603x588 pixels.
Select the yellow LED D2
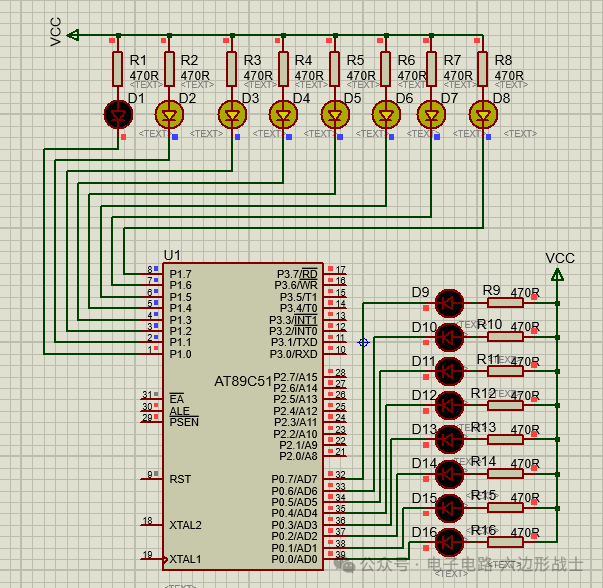(x=169, y=115)
